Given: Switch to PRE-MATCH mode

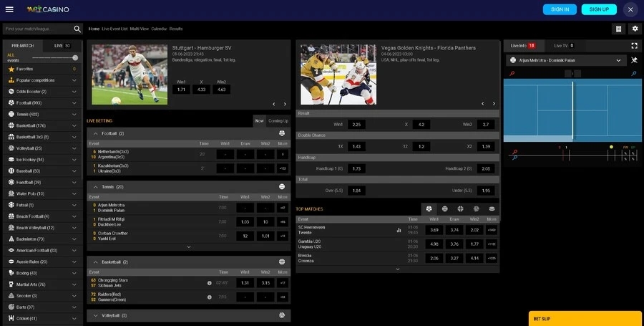Looking at the screenshot, I should (x=23, y=46).
